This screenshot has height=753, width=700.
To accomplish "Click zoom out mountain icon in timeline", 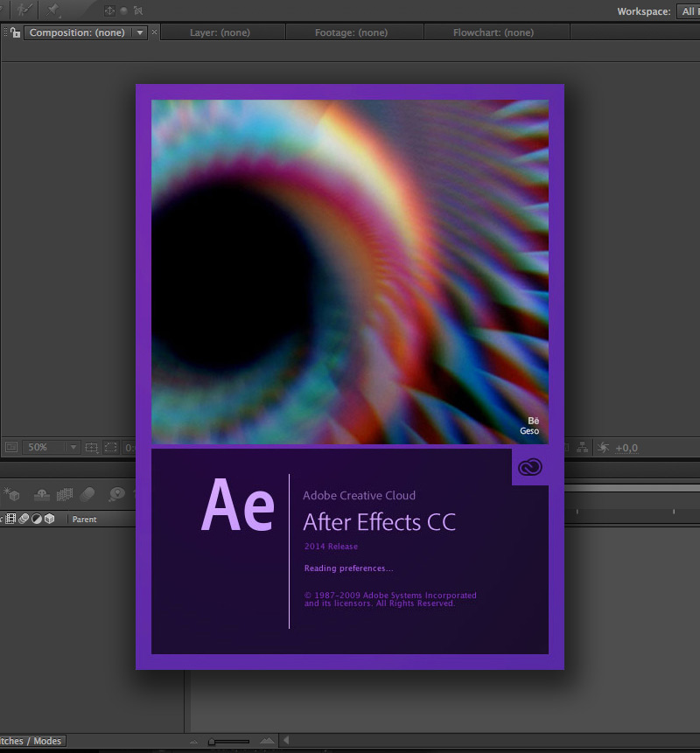I will pyautogui.click(x=193, y=742).
